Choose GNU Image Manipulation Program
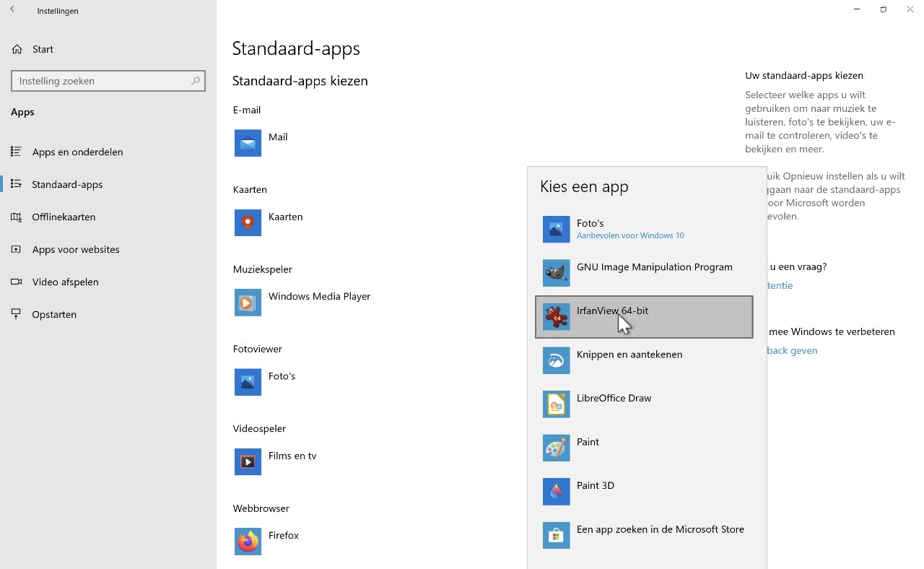This screenshot has height=569, width=924. click(644, 273)
